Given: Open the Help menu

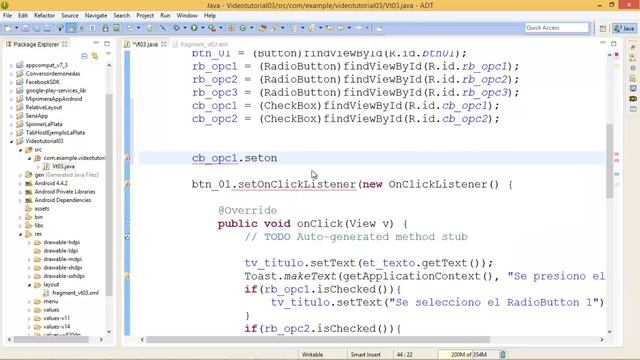Looking at the screenshot, I should pos(210,16).
